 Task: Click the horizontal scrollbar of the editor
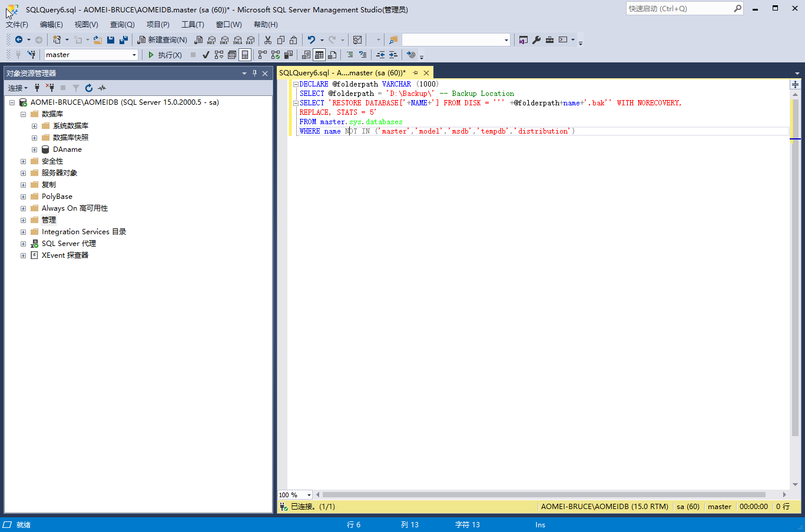click(x=542, y=494)
